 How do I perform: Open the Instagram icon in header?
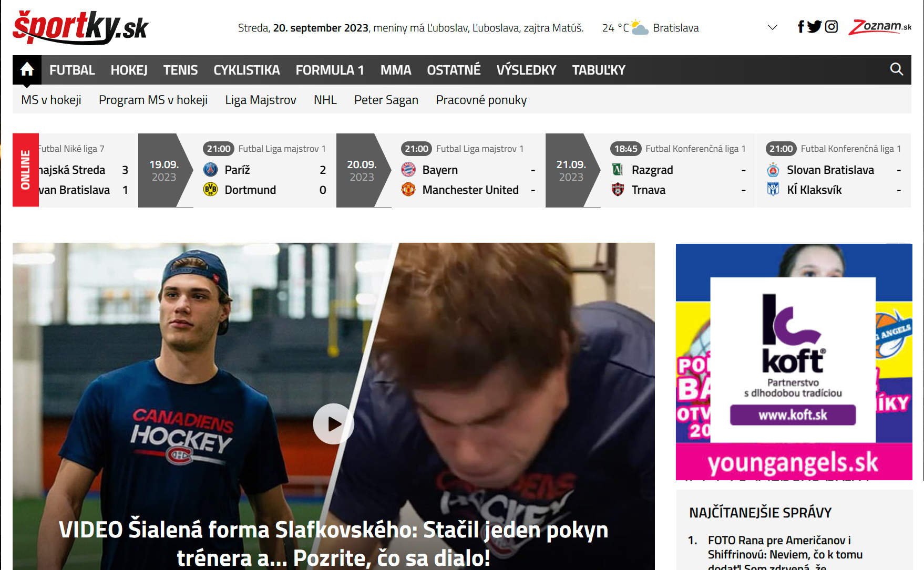pyautogui.click(x=831, y=27)
